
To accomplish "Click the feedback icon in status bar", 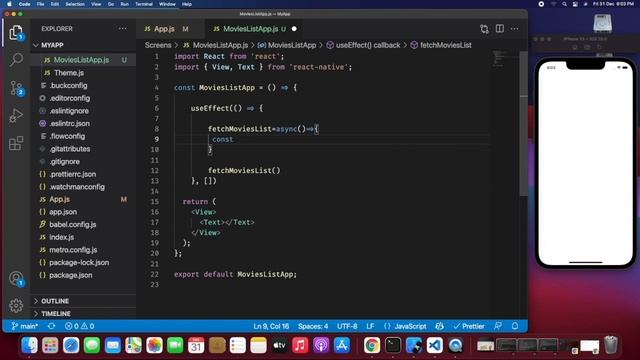I will coord(498,326).
